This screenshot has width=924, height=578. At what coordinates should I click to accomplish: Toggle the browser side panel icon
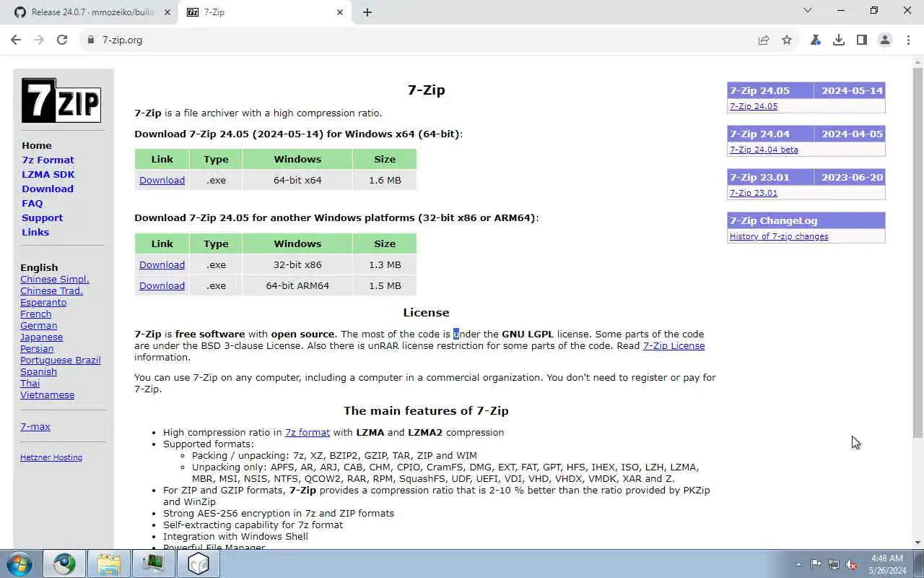862,40
